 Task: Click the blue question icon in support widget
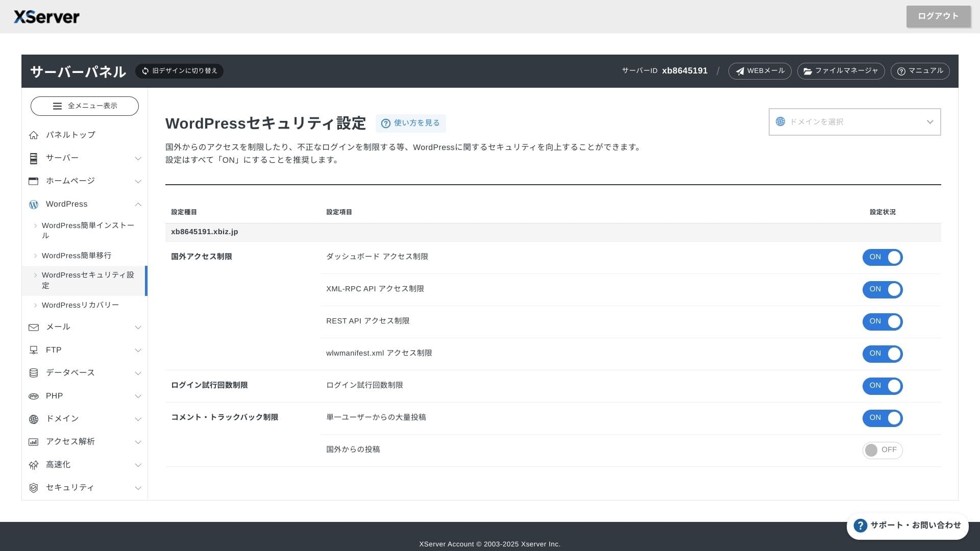pos(861,525)
